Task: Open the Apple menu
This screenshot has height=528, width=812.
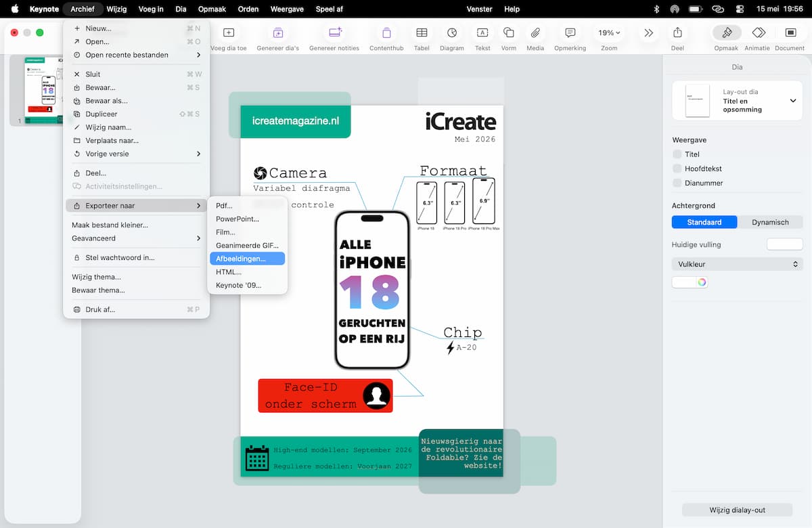Action: pyautogui.click(x=14, y=9)
